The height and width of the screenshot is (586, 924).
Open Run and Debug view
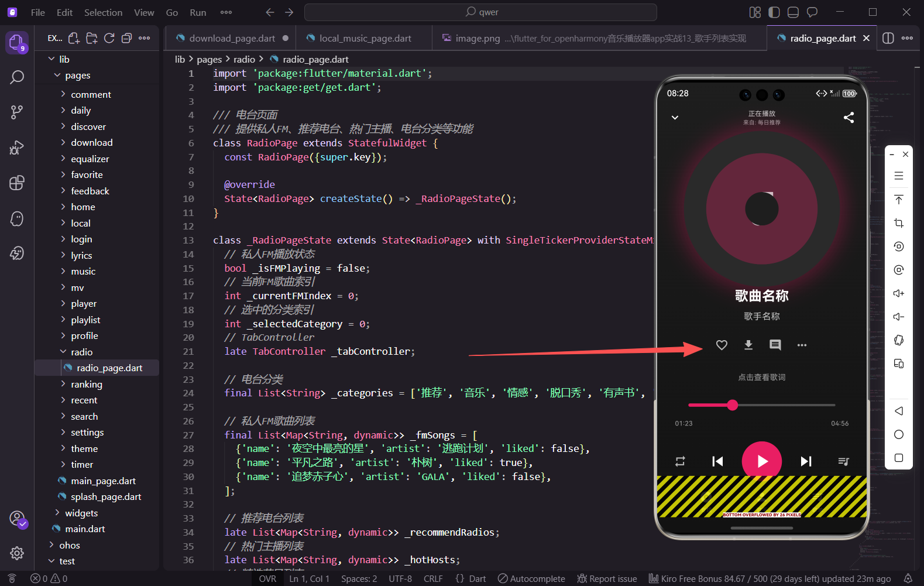[17, 148]
